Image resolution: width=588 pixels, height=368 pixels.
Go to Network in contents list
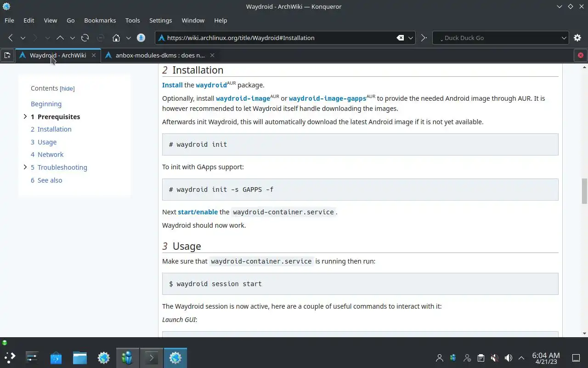click(x=47, y=155)
